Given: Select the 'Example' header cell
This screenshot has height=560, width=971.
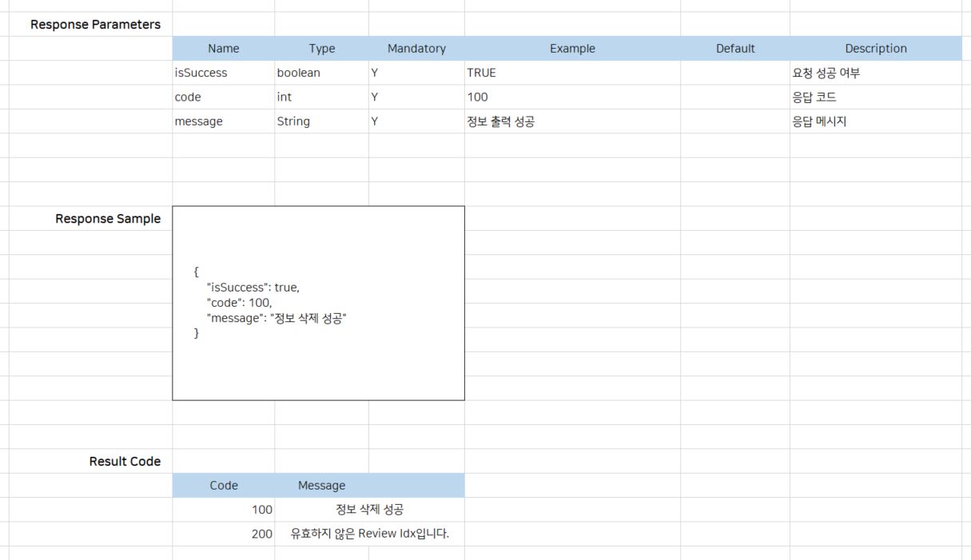Looking at the screenshot, I should (572, 49).
